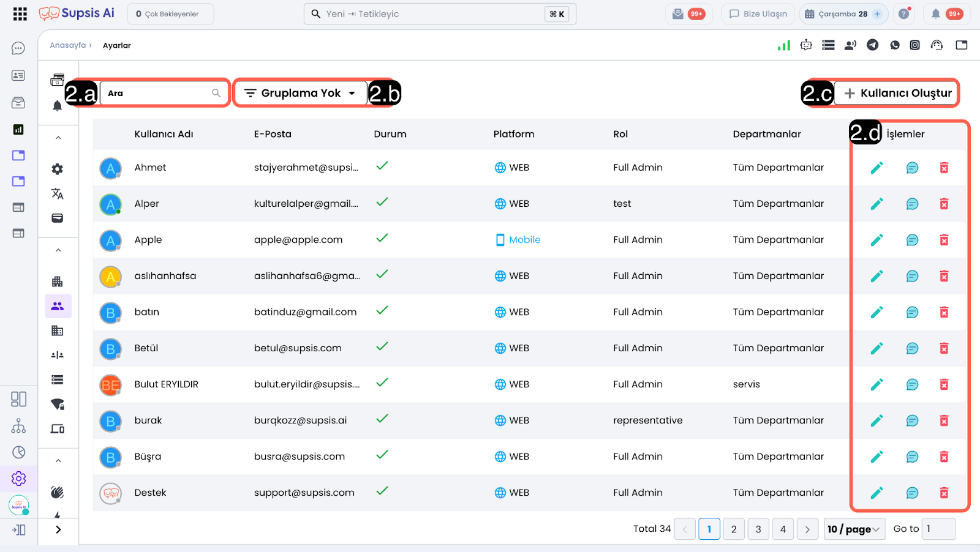Click the Anasayfa breadcrumb link
The width and height of the screenshot is (980, 552).
pyautogui.click(x=67, y=45)
